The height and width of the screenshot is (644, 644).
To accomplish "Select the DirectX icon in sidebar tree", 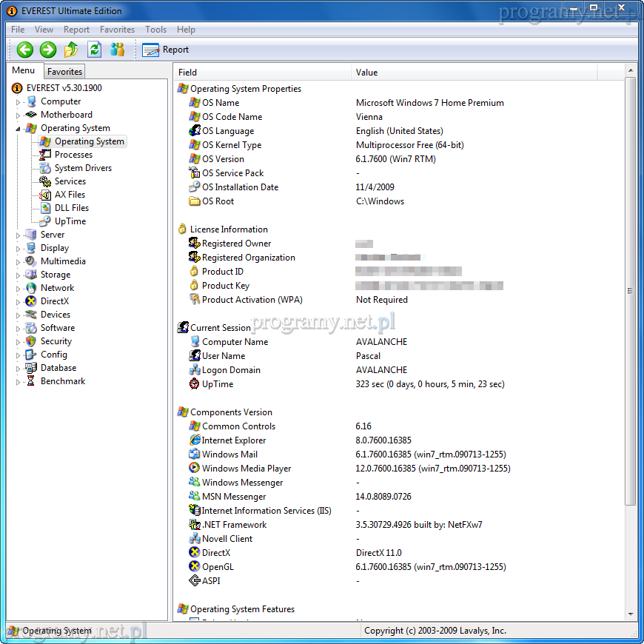I will (31, 301).
